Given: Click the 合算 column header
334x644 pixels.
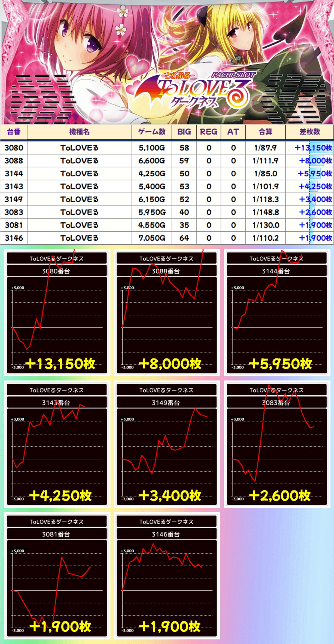Looking at the screenshot, I should [x=265, y=132].
